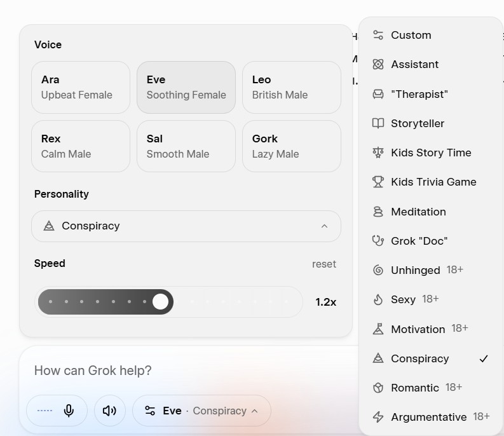
Task: Click the Sexy flame icon
Action: click(378, 299)
